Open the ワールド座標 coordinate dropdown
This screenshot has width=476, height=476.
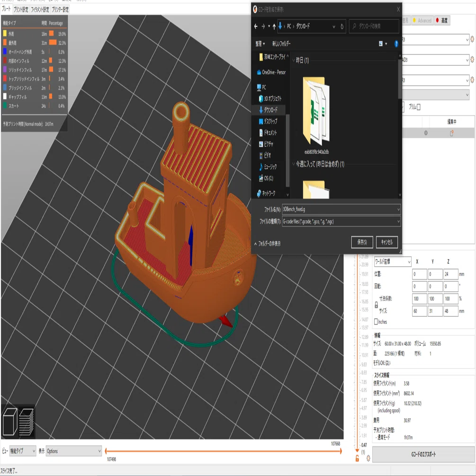(392, 261)
